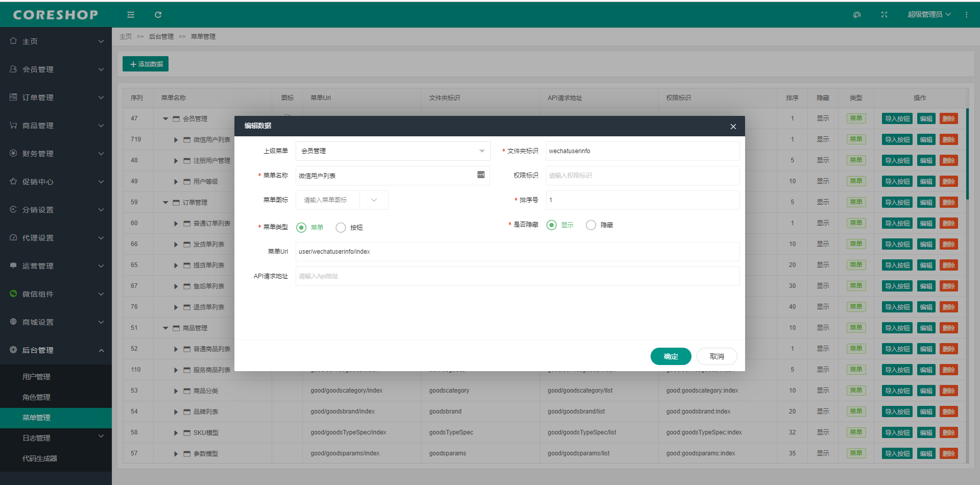Click the table vertical scrollbar
980x485 pixels.
coord(967,153)
